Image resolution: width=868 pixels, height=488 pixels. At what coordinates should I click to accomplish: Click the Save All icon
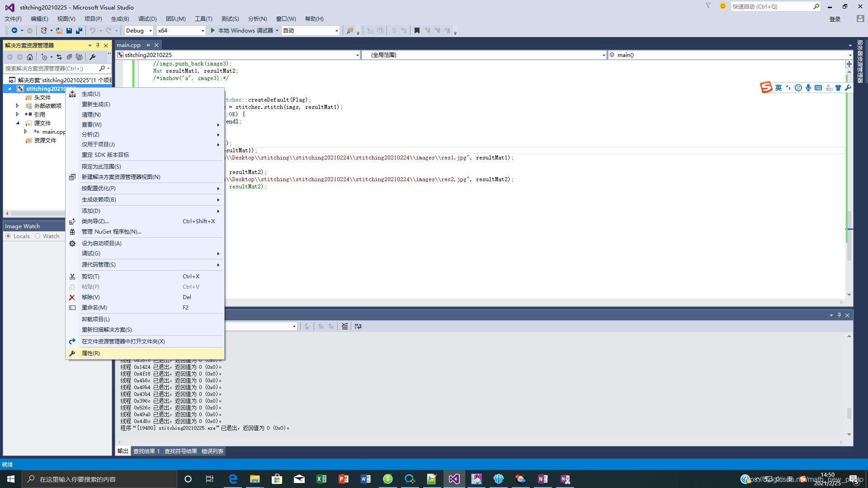[79, 31]
